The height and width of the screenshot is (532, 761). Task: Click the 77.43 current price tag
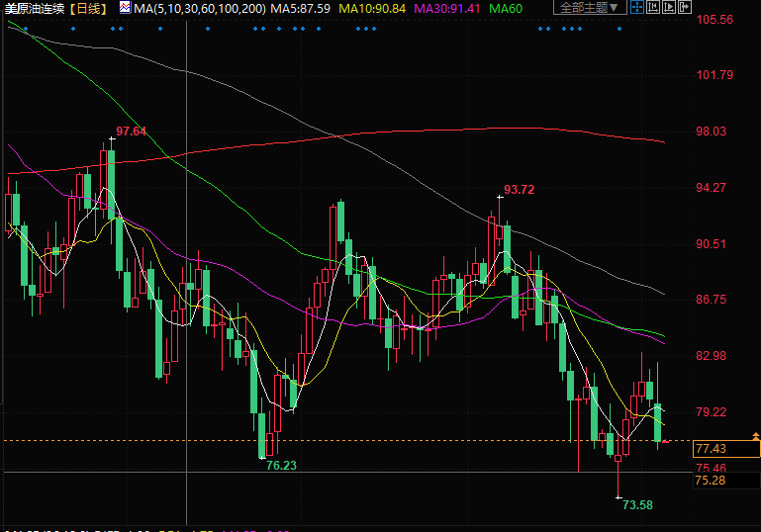point(712,449)
